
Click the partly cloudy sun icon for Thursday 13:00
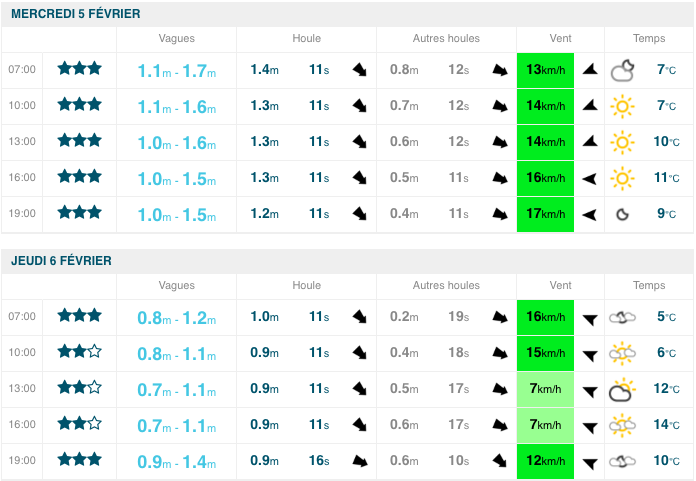pyautogui.click(x=623, y=389)
